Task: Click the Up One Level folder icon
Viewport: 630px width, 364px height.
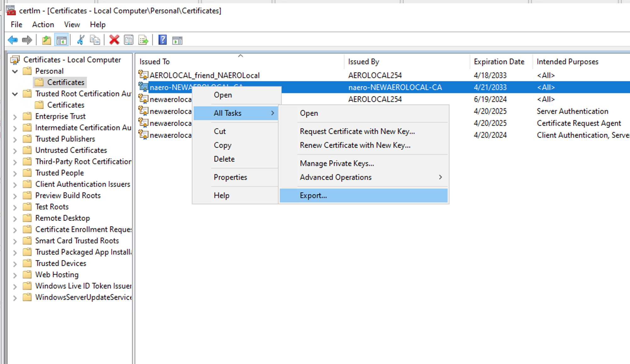Action: (x=47, y=40)
